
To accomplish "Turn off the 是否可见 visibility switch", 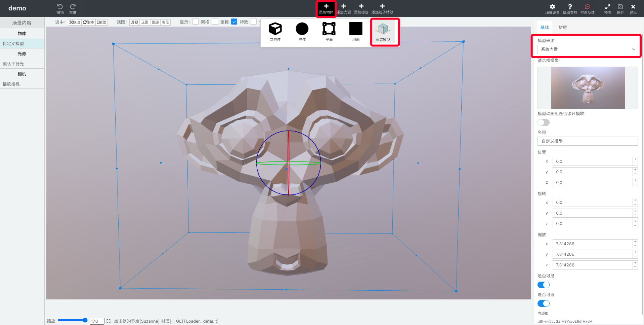I will point(543,285).
